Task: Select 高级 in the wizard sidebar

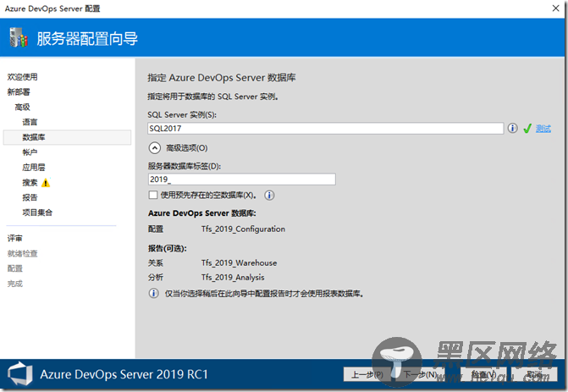Action: point(23,108)
